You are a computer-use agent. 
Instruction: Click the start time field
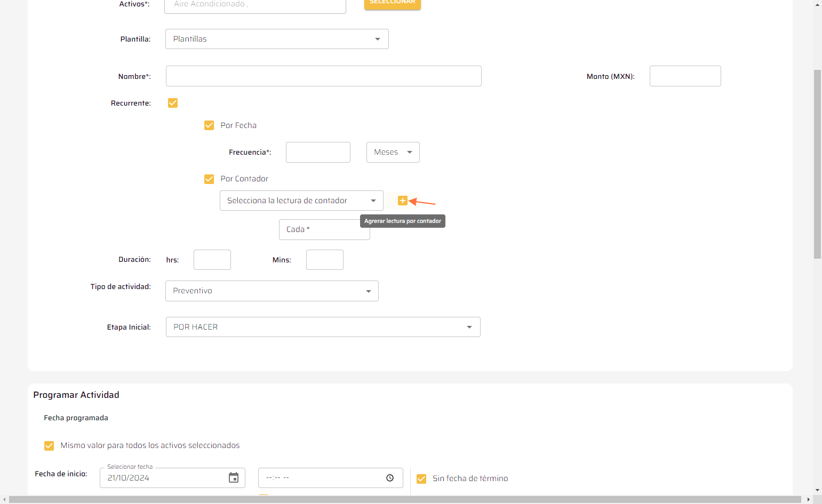point(331,478)
